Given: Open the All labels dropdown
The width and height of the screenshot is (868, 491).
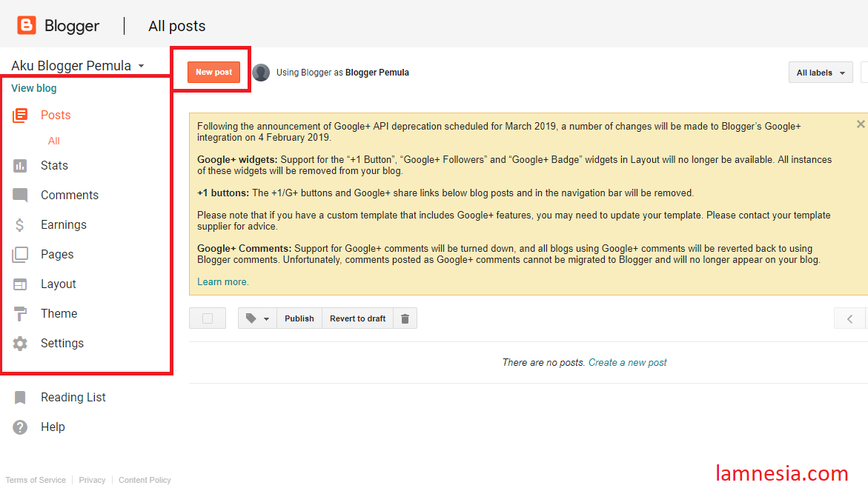Looking at the screenshot, I should (x=821, y=73).
